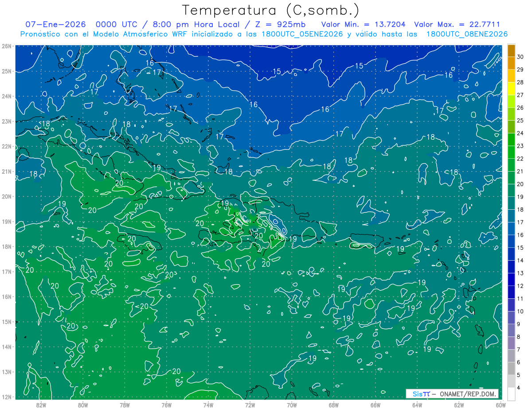Select the 'Valor Max. = 22.7711' readout
The width and height of the screenshot is (532, 411).
click(457, 24)
